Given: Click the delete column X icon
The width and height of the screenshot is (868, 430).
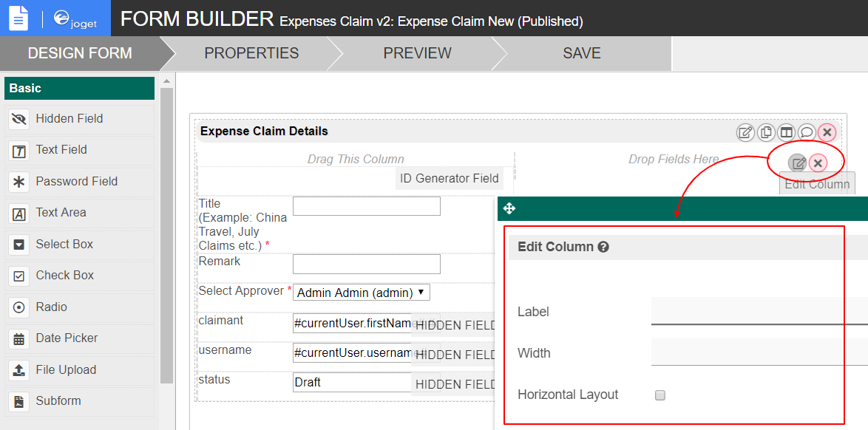Looking at the screenshot, I should click(818, 163).
